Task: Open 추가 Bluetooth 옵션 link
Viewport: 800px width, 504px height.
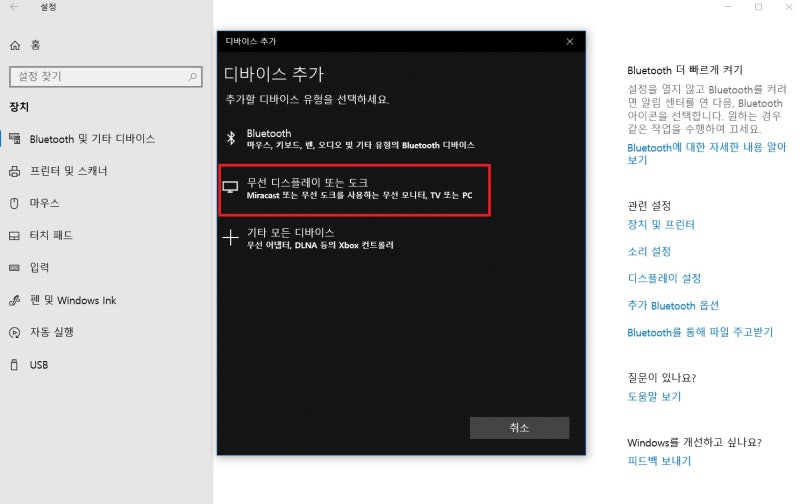Action: (x=673, y=306)
